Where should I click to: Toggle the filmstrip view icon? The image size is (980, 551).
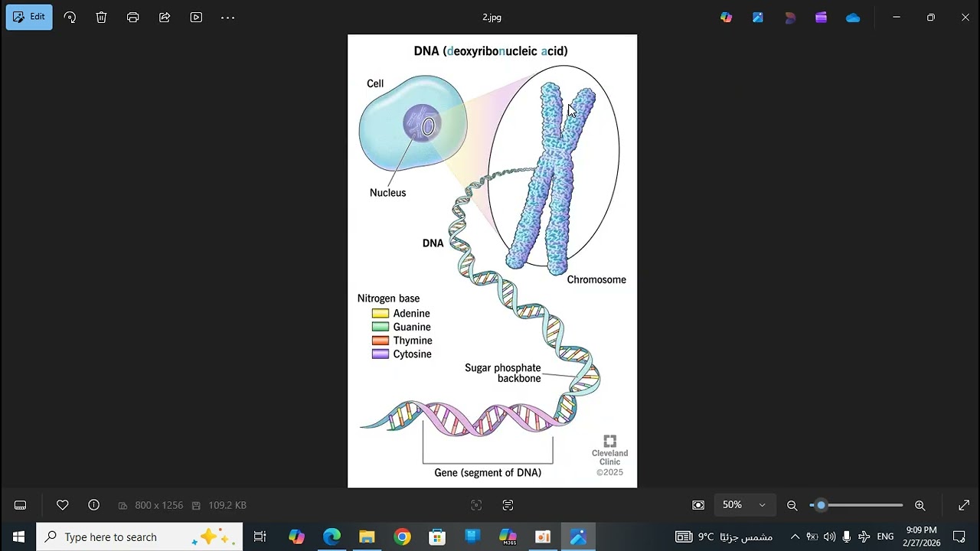pyautogui.click(x=21, y=505)
